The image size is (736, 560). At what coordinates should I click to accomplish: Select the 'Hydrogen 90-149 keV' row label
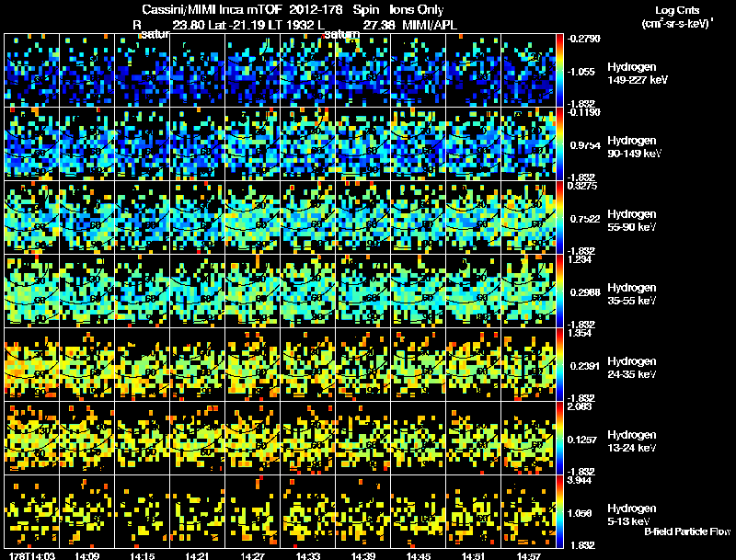tap(635, 147)
